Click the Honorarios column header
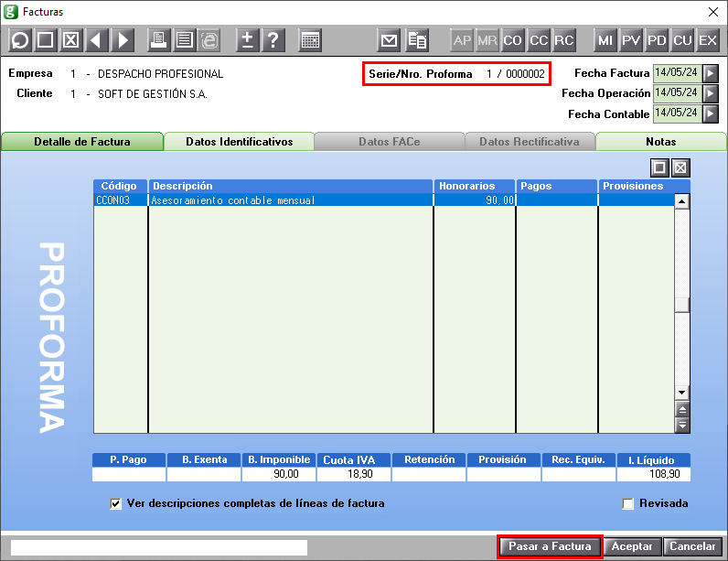The width and height of the screenshot is (728, 561). [x=475, y=186]
